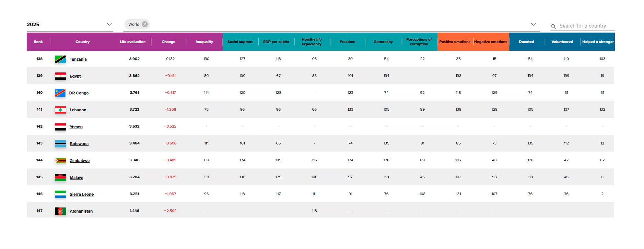The height and width of the screenshot is (249, 644).
Task: Click the DR Congo flag icon
Action: [x=60, y=93]
